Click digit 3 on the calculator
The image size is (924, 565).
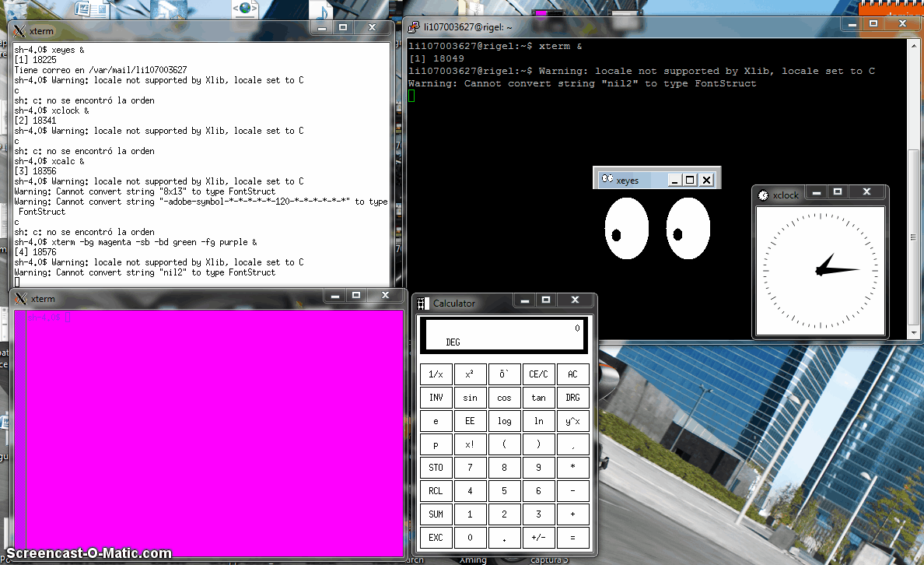click(538, 514)
